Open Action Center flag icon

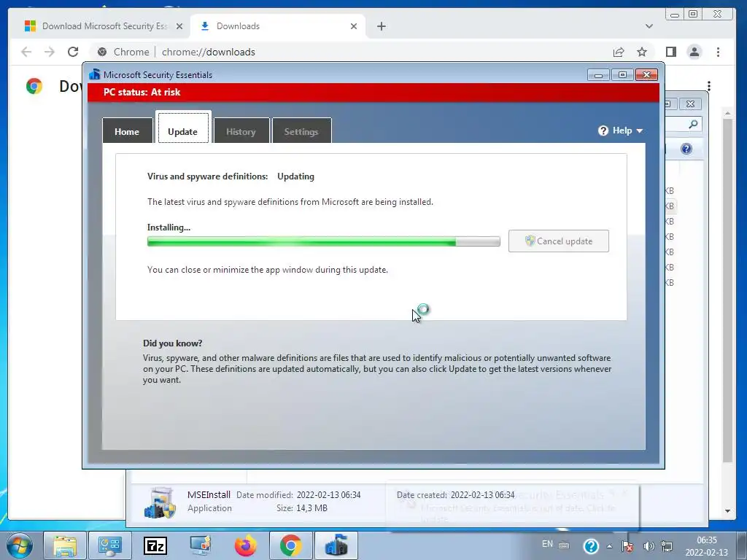(627, 546)
